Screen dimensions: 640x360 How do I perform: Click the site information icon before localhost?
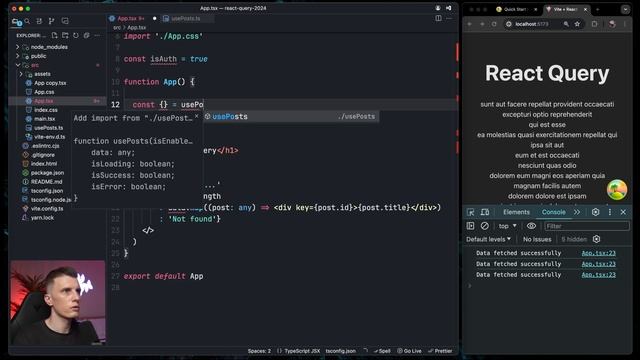(509, 24)
